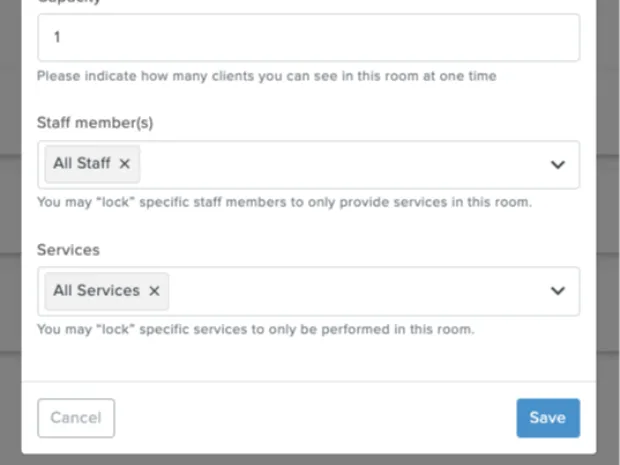Image resolution: width=620 pixels, height=465 pixels.
Task: Select the All Services chip label
Action: [x=96, y=291]
